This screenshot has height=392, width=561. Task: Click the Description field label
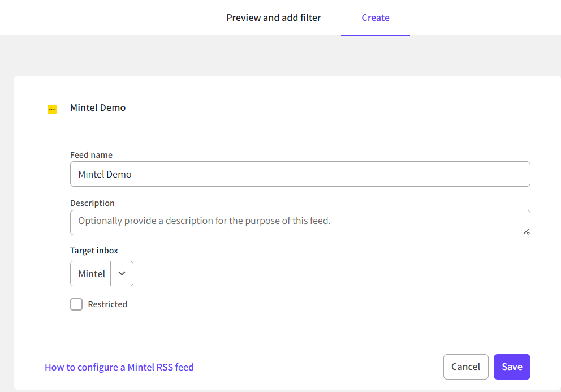(92, 203)
